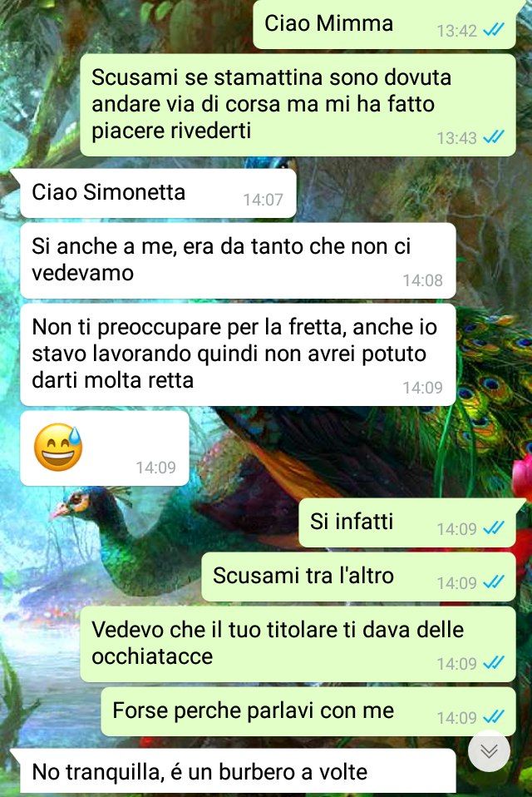The width and height of the screenshot is (532, 797).
Task: Tap the 14:07 timestamp on 'Ciao Simonetta'
Action: pos(263,200)
